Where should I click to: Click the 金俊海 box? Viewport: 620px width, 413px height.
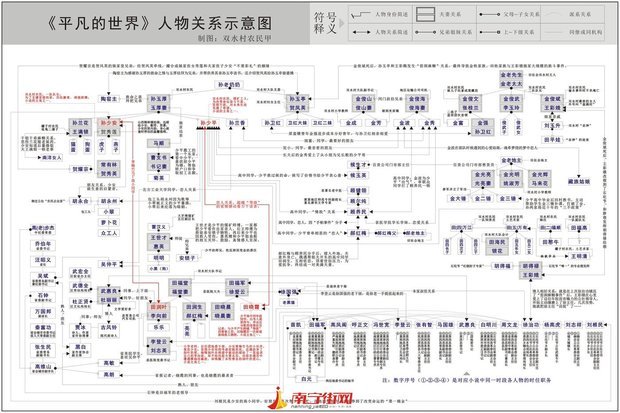[417, 99]
